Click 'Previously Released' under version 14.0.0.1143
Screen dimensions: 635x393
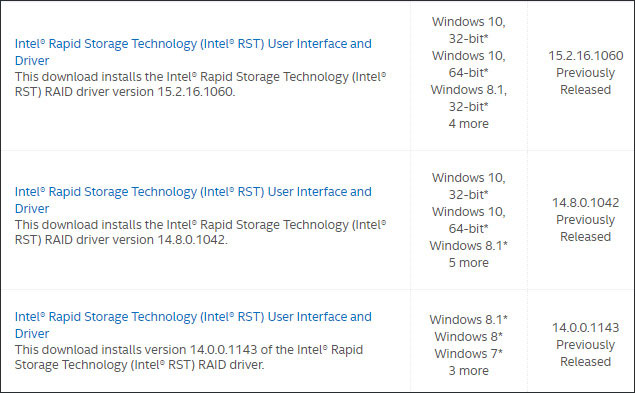coord(586,353)
